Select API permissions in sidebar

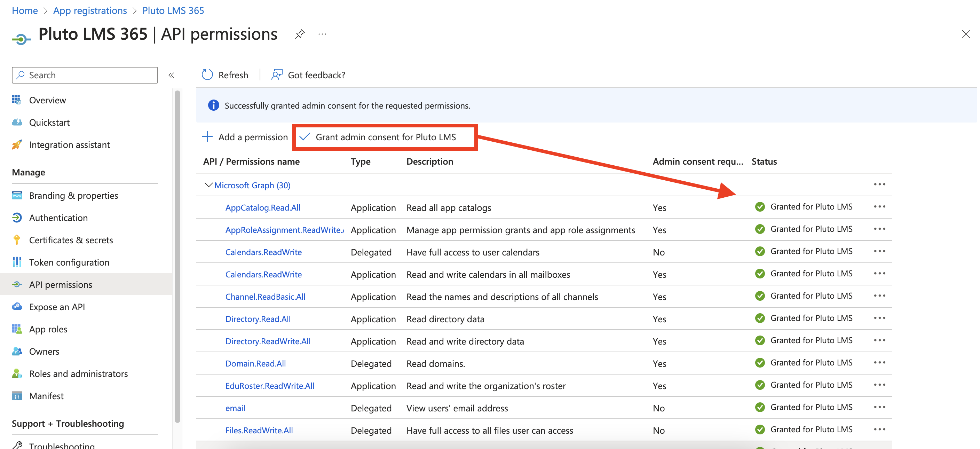(x=86, y=284)
